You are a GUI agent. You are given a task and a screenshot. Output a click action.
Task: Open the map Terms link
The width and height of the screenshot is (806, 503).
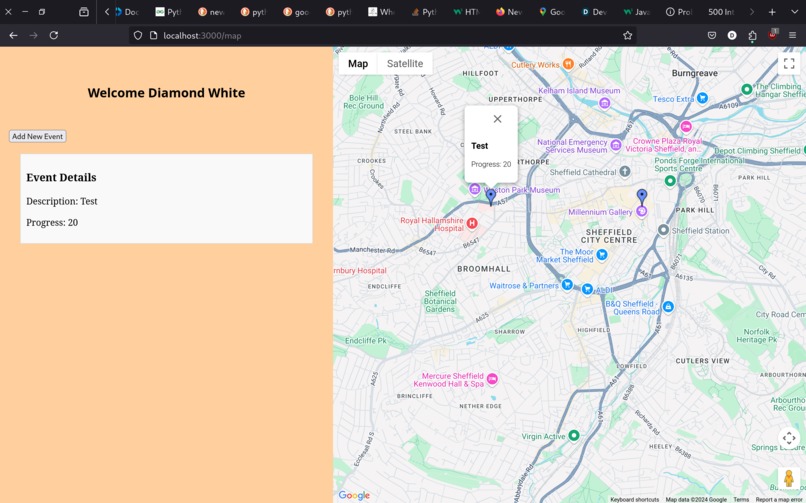[741, 499]
